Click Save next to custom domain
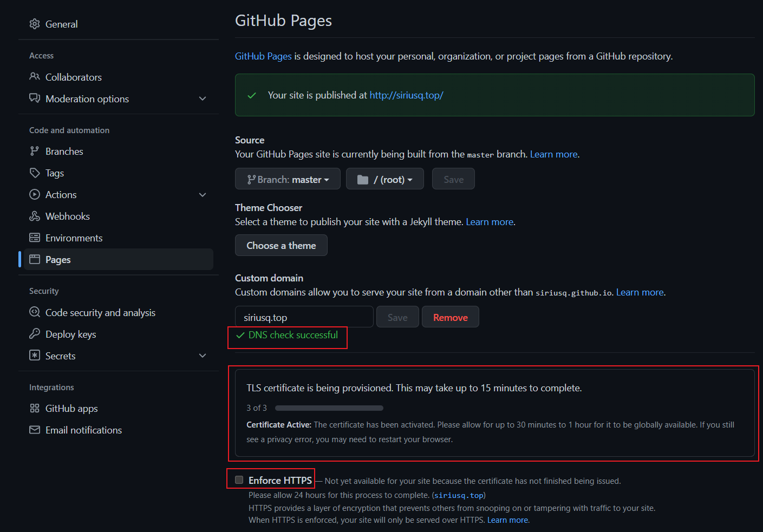 397,317
